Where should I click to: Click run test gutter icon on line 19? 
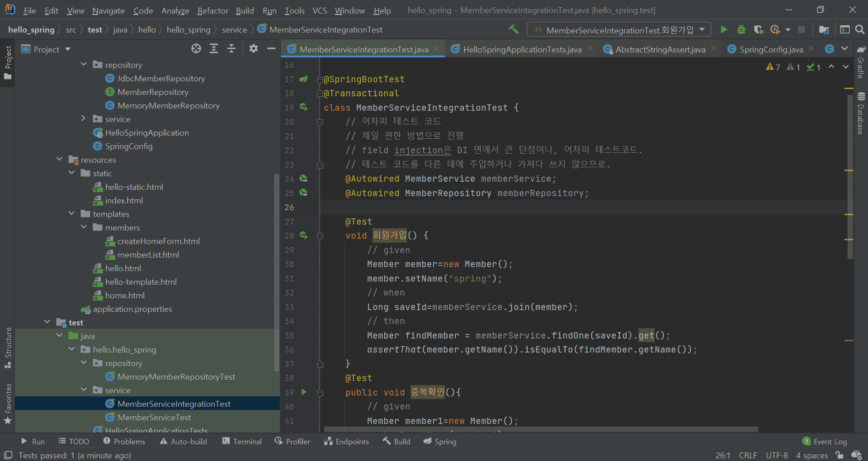click(303, 108)
